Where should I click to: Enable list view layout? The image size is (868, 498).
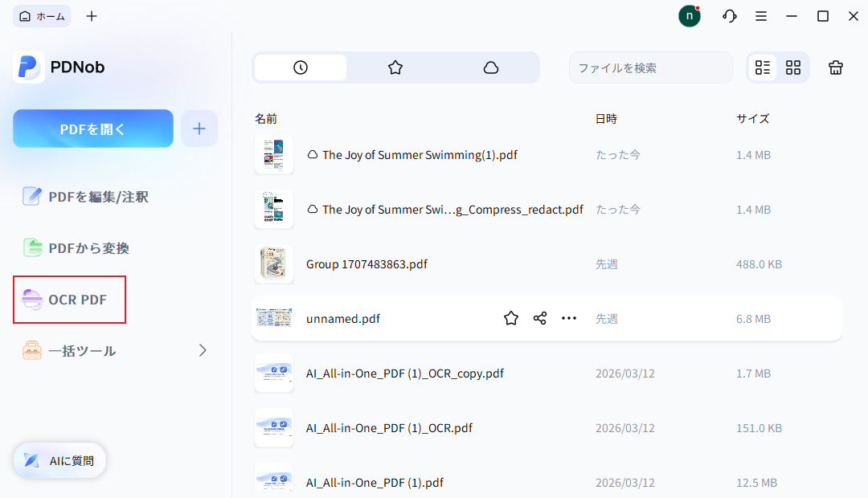tap(763, 67)
